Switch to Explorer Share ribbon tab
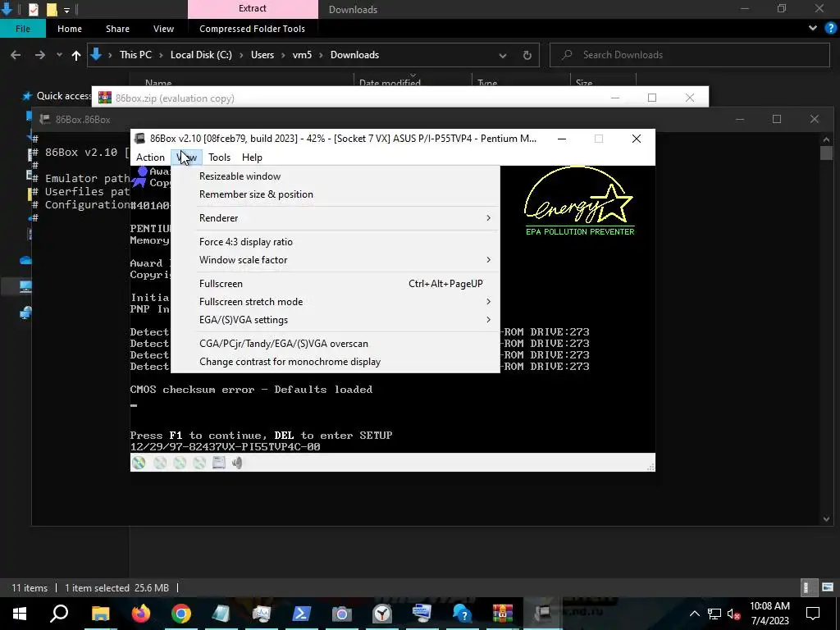 (x=117, y=29)
